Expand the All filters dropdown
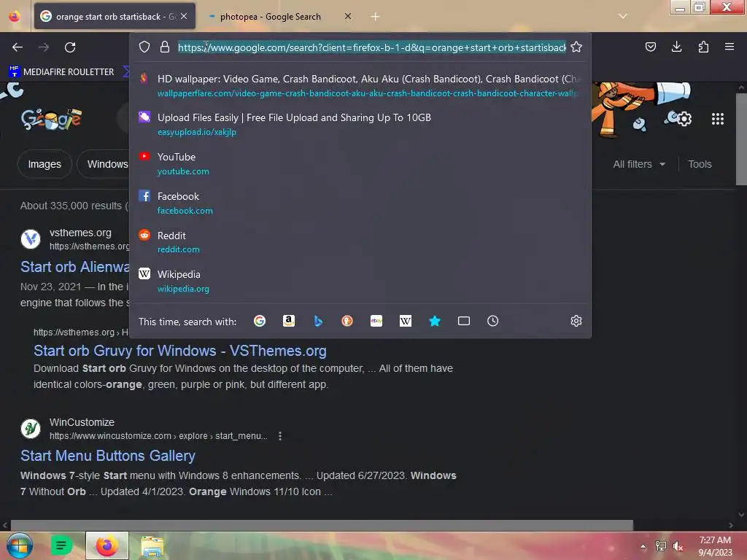The width and height of the screenshot is (747, 560). click(639, 164)
